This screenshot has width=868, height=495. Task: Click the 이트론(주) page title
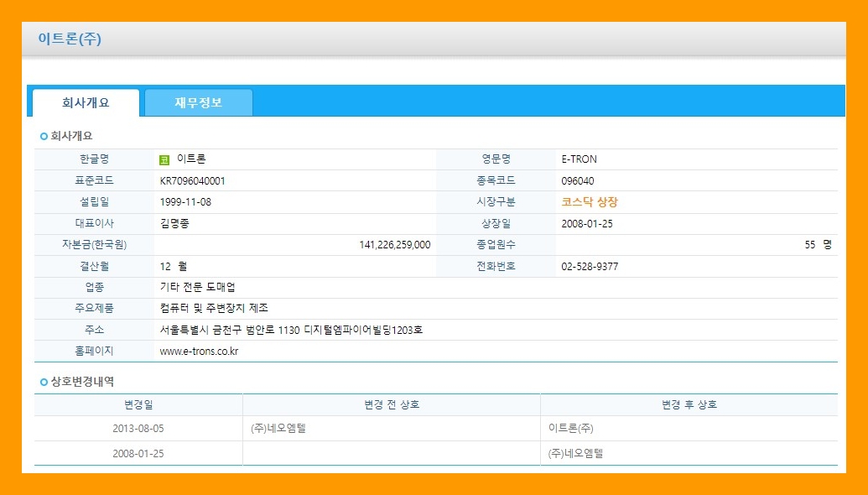coord(70,39)
